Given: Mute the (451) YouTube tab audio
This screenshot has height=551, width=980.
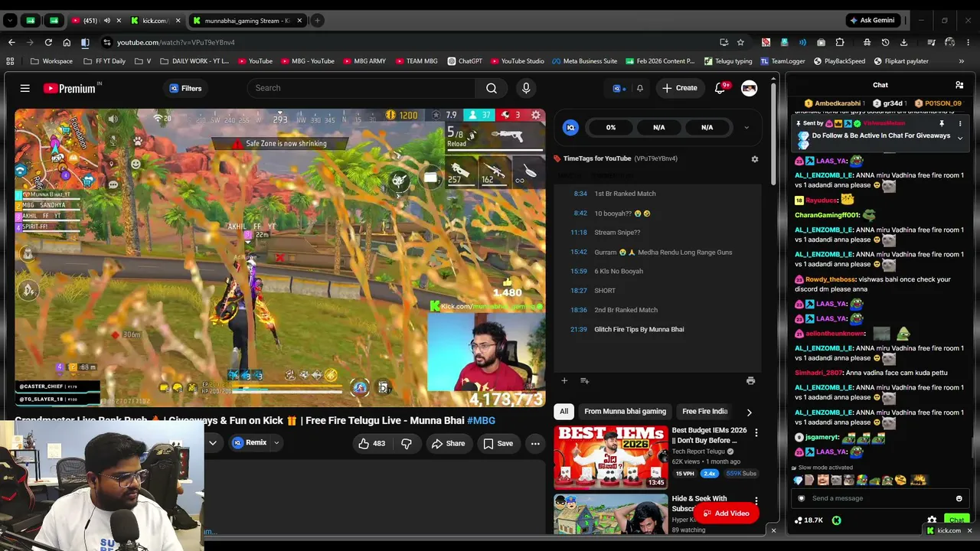Looking at the screenshot, I should (x=107, y=21).
